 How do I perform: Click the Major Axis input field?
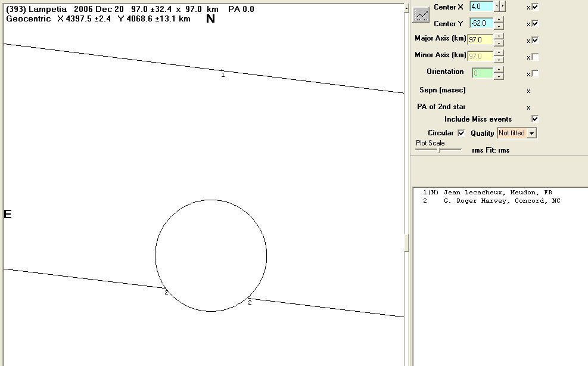coord(480,40)
